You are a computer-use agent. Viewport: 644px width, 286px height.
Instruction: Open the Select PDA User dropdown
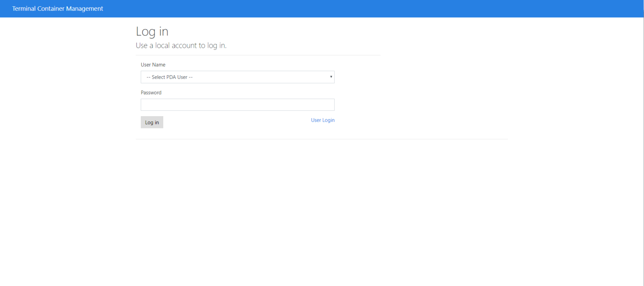[x=238, y=77]
